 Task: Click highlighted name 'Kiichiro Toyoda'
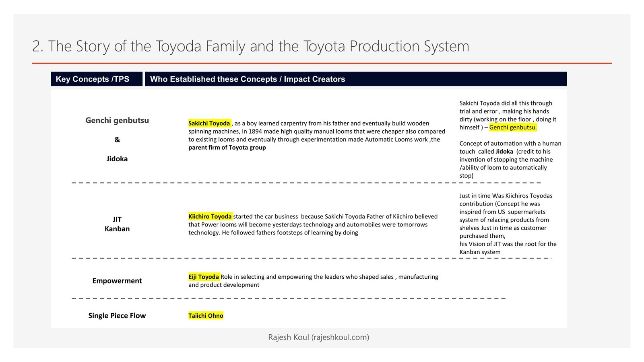210,216
